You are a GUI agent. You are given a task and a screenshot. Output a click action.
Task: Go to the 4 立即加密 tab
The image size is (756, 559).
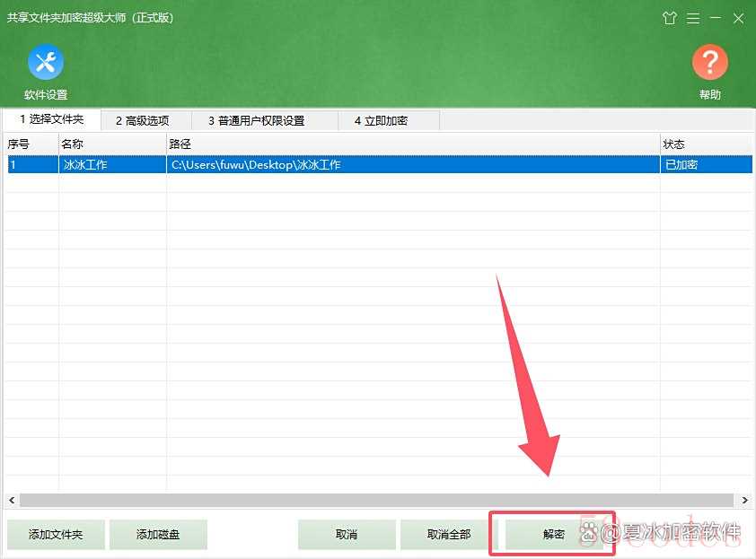click(389, 120)
